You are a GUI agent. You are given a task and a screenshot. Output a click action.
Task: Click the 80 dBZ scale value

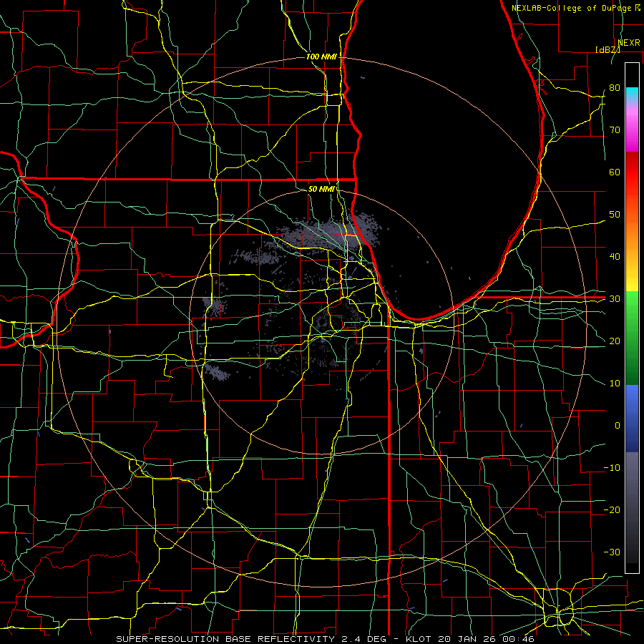(x=615, y=88)
